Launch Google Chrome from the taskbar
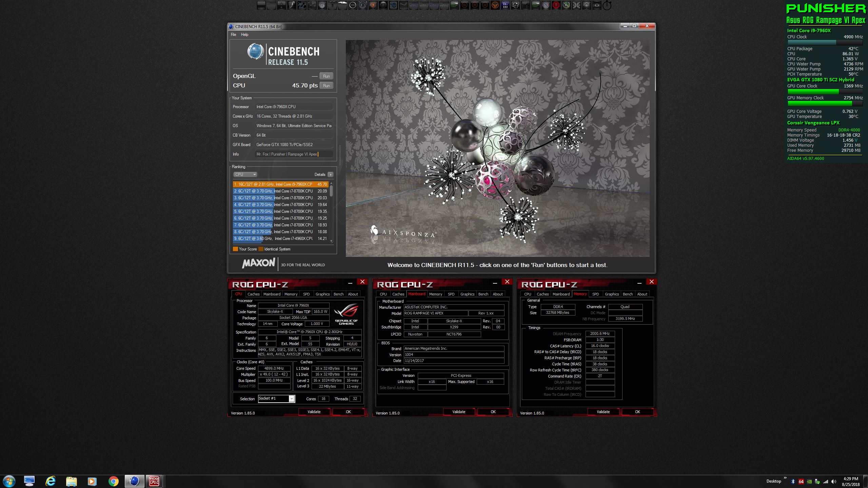This screenshot has height=488, width=868. [113, 481]
